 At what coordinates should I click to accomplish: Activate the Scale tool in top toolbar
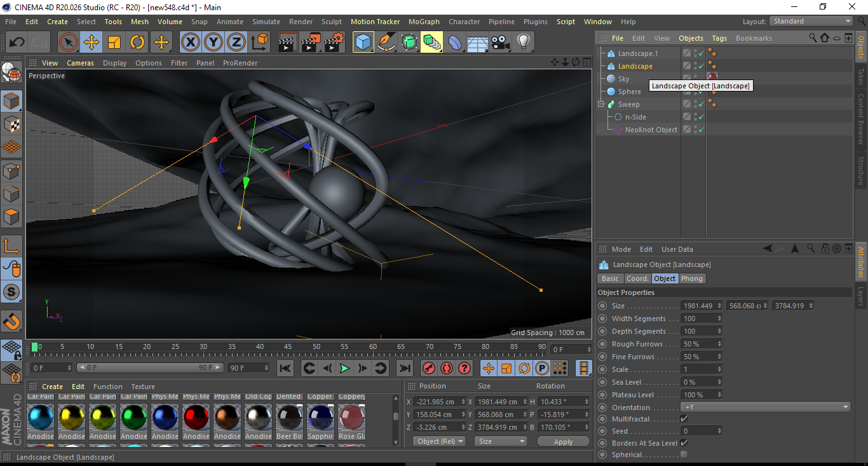pyautogui.click(x=114, y=43)
